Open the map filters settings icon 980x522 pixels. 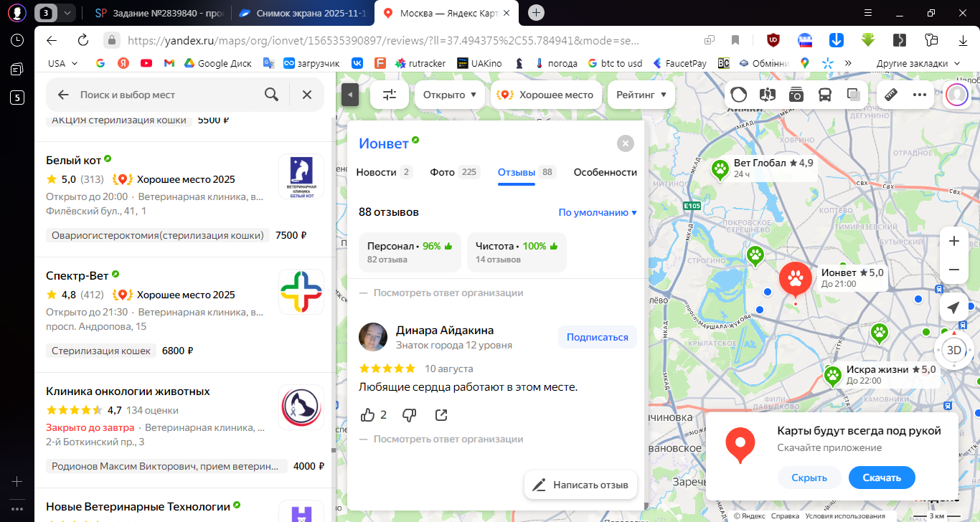(x=390, y=95)
